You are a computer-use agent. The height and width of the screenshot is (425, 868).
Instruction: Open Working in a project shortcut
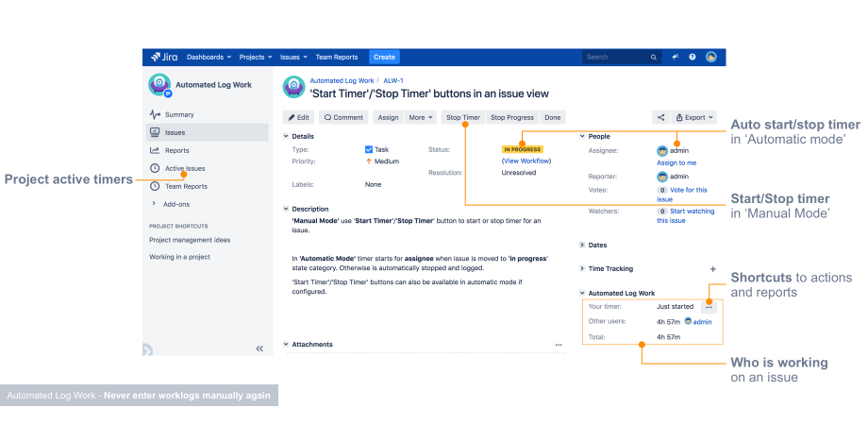(179, 257)
